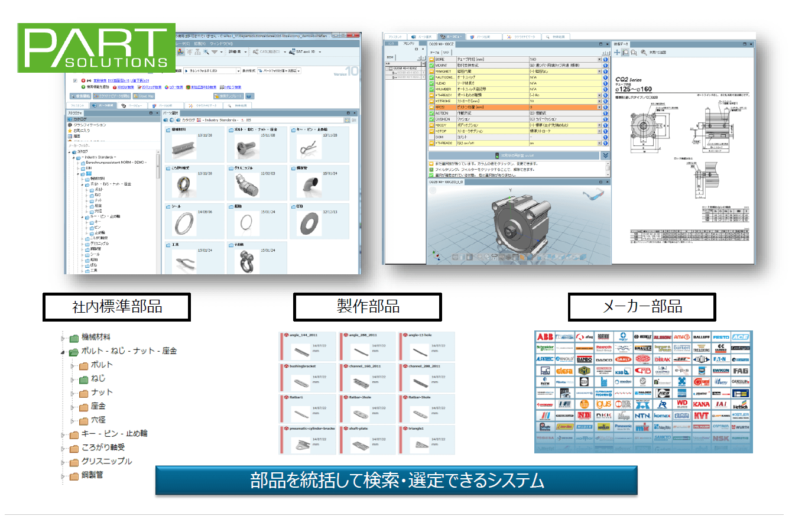Click the round blue help icon beside 検索テンプレート
The width and height of the screenshot is (792, 532).
249,96
